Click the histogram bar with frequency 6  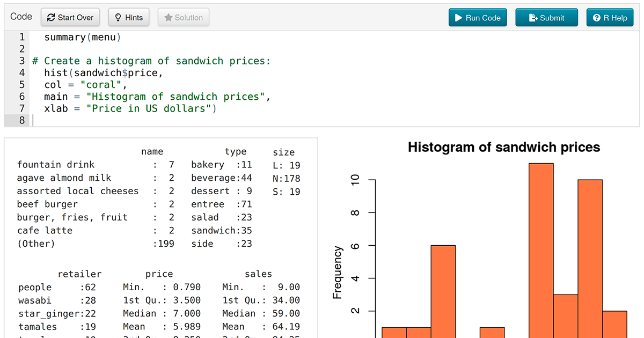443,290
